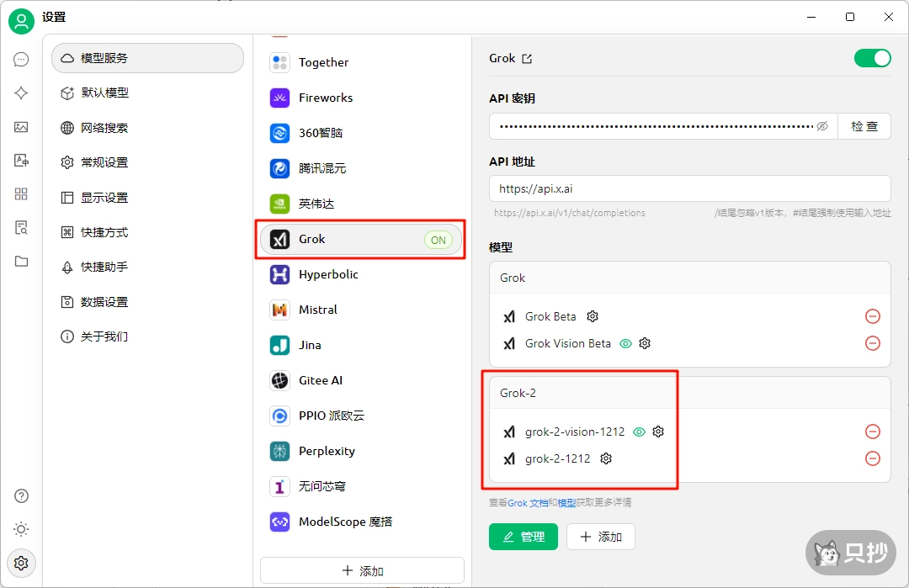Switch theme using the sun icon

(21, 529)
